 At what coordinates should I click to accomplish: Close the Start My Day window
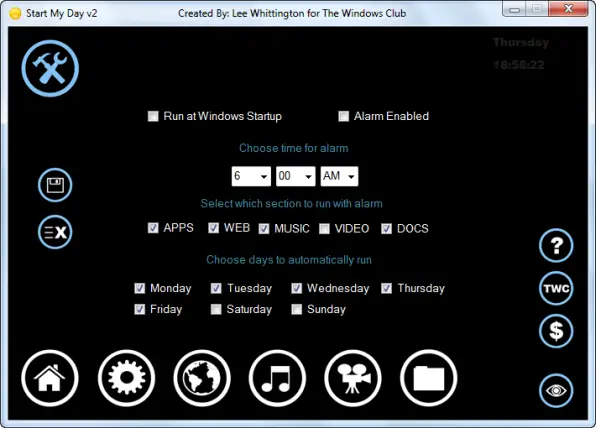point(568,9)
